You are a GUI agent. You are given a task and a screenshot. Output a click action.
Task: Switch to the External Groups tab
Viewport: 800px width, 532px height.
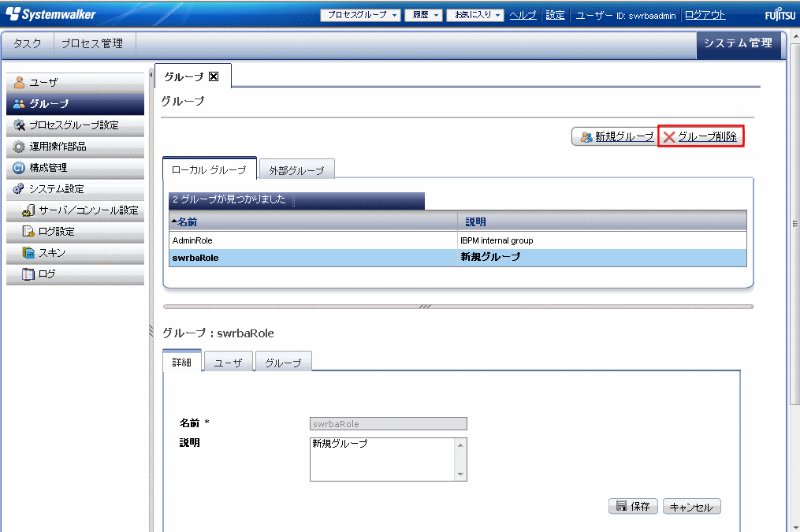(296, 169)
